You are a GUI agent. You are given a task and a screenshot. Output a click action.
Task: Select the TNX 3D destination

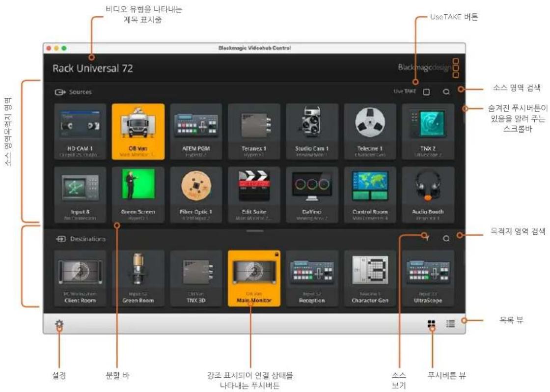[196, 279]
